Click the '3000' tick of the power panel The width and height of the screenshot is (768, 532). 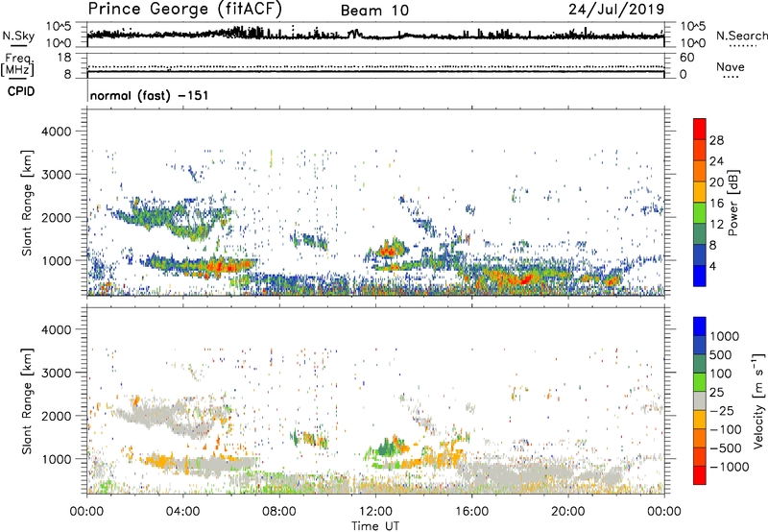coord(56,175)
